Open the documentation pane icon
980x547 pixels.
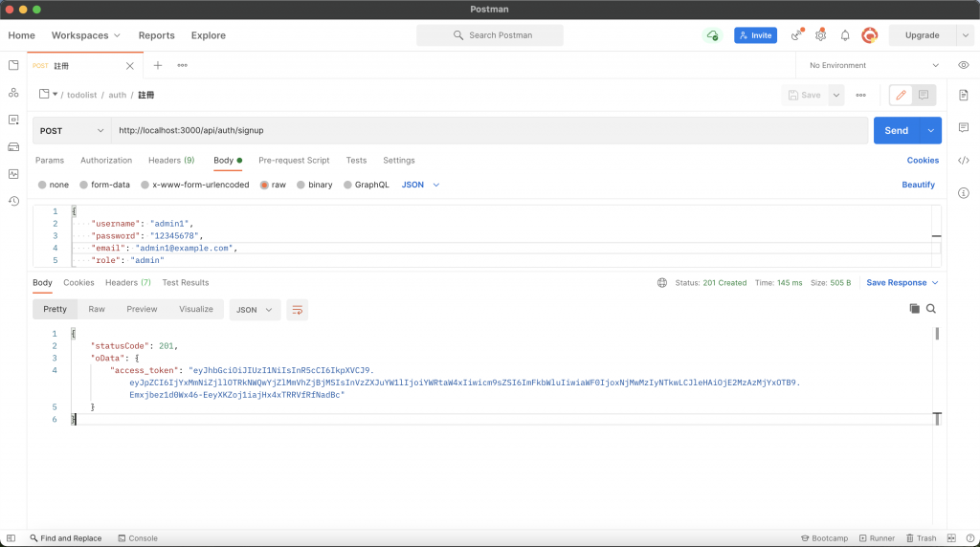coord(963,95)
